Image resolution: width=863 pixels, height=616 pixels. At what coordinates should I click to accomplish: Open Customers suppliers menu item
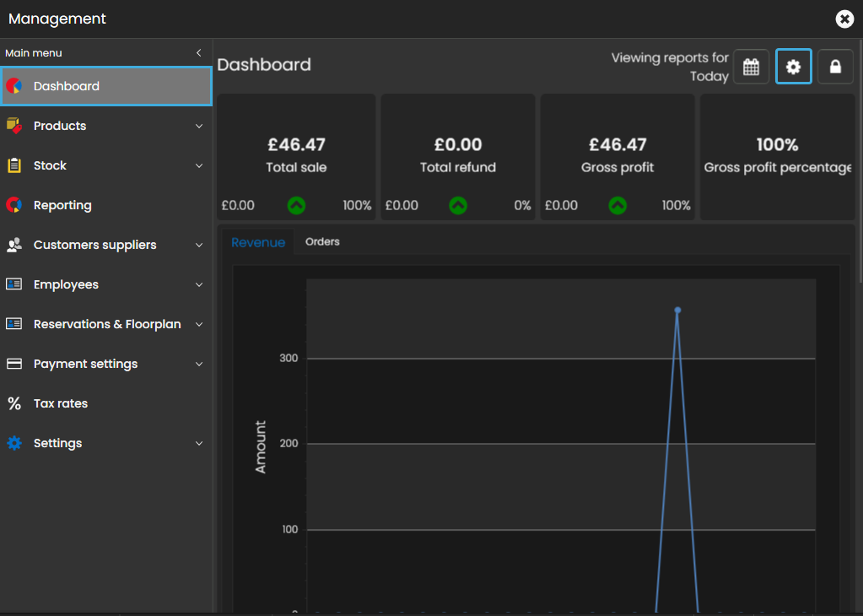(94, 245)
